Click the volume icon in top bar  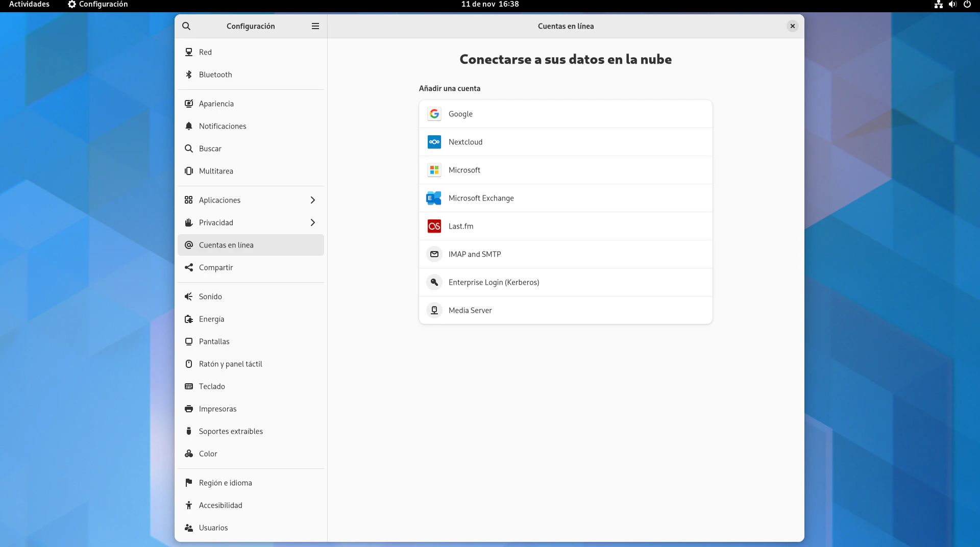952,4
